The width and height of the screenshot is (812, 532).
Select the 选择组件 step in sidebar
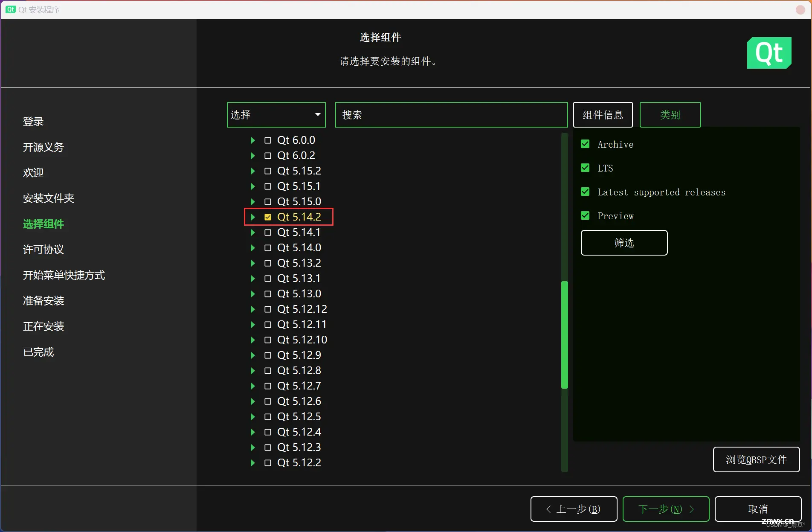click(x=43, y=224)
